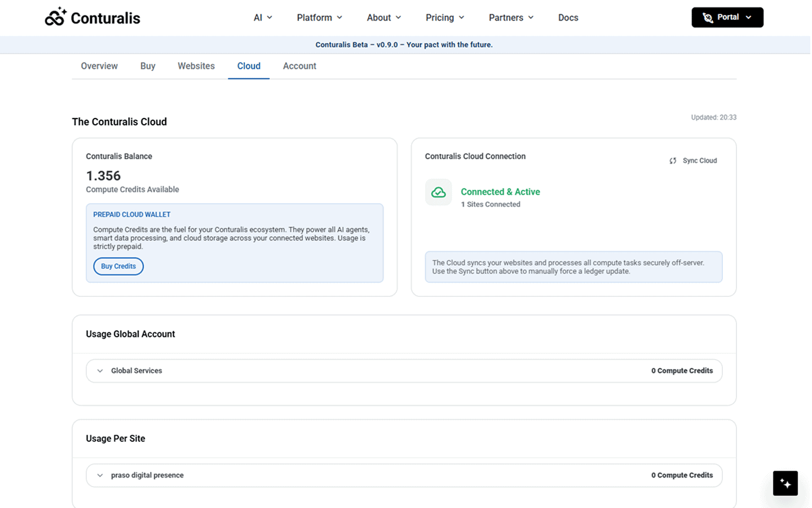This screenshot has width=812, height=508.
Task: Click the Sync Cloud refresh icon
Action: tap(673, 161)
